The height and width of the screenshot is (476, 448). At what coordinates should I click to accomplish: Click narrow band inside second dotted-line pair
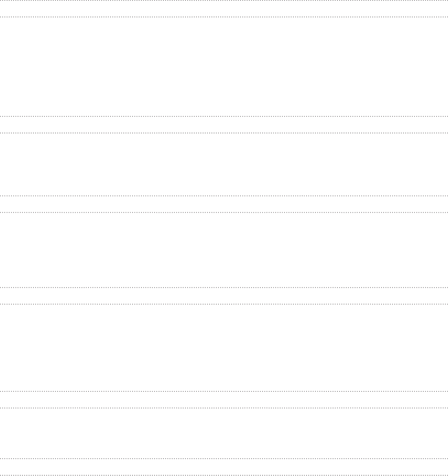click(224, 124)
